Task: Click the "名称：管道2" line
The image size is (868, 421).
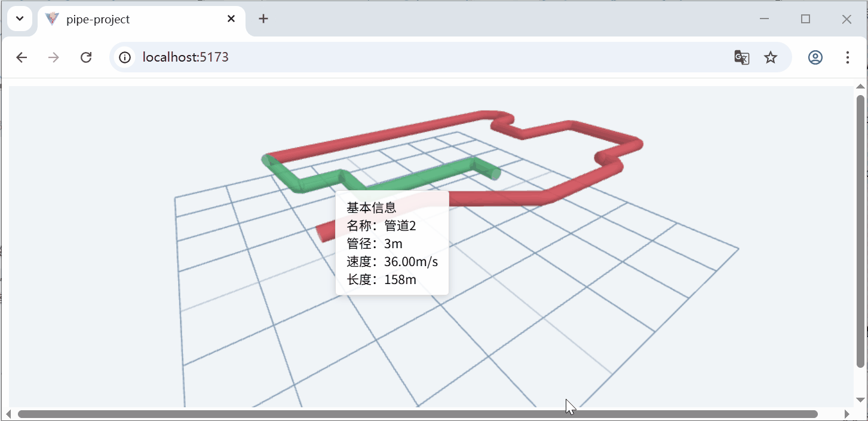Action: 381,225
